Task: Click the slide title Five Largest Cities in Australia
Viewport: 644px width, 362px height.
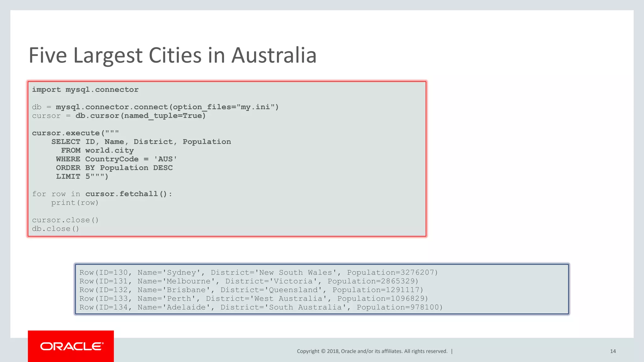Action: (172, 55)
